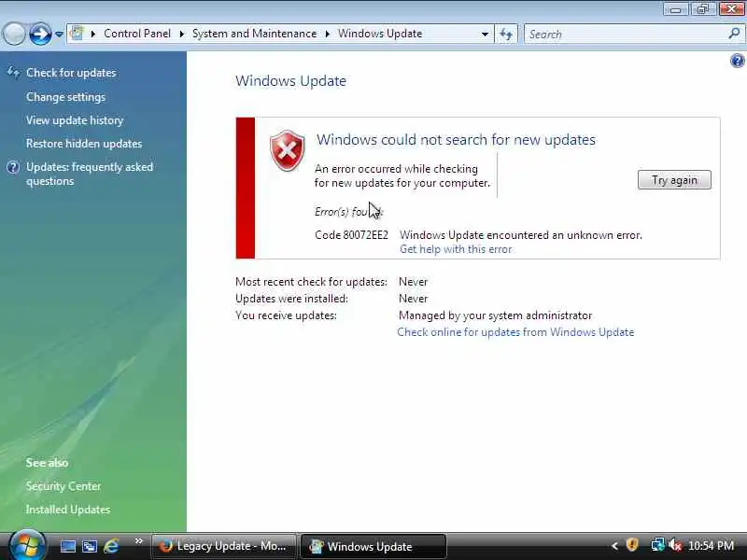Expand quick launch overflow chevron
Image resolution: width=747 pixels, height=560 pixels.
tap(138, 541)
